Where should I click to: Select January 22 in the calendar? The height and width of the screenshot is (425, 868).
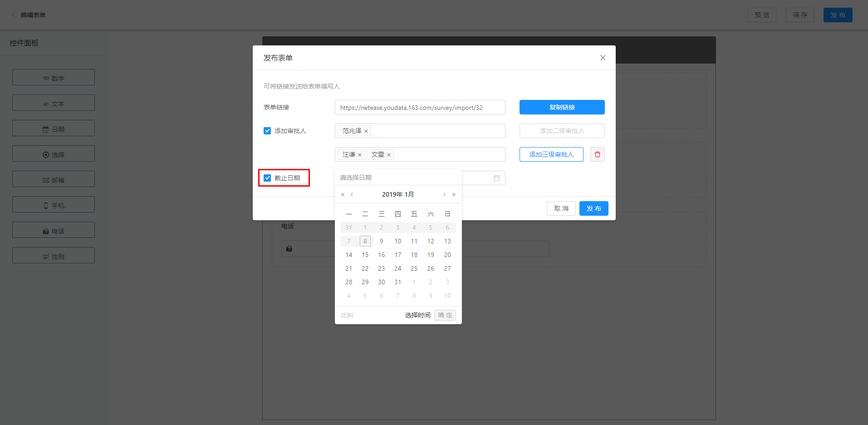365,268
